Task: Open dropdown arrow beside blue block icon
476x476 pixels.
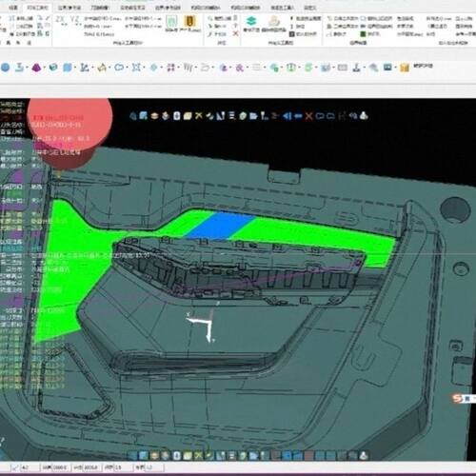Action: (75, 68)
